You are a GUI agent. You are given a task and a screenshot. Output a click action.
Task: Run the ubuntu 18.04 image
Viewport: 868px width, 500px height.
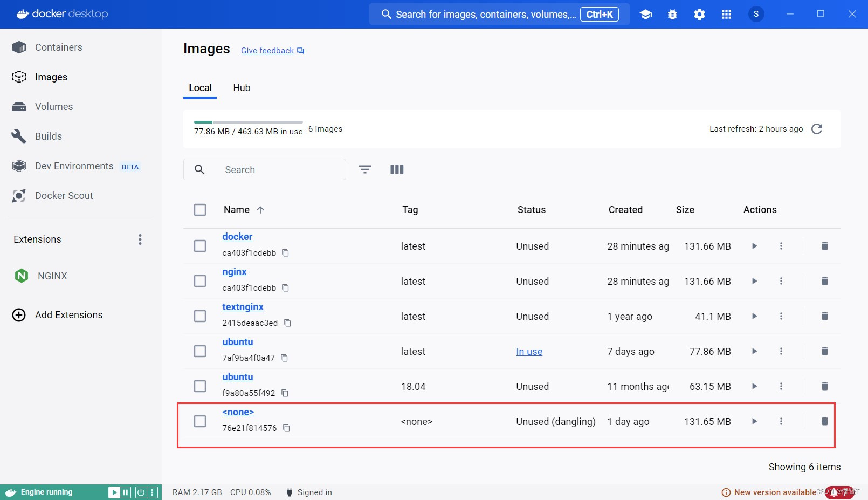click(x=754, y=386)
